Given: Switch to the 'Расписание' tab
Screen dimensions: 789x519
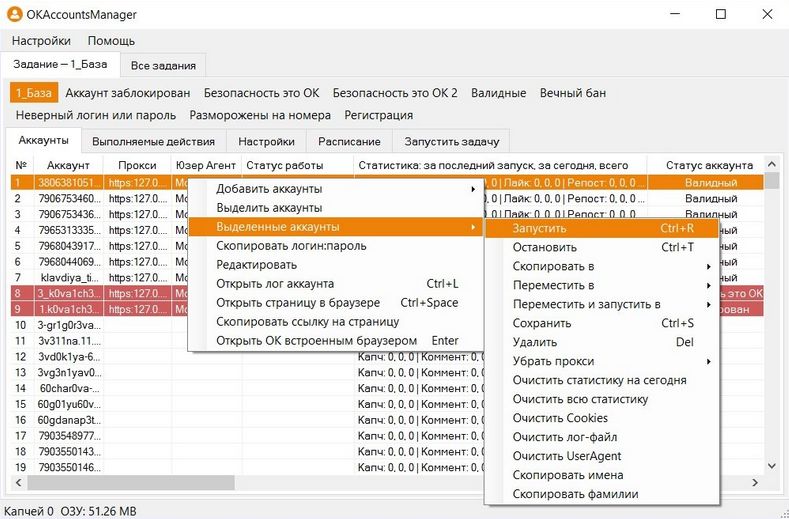Looking at the screenshot, I should pyautogui.click(x=349, y=141).
